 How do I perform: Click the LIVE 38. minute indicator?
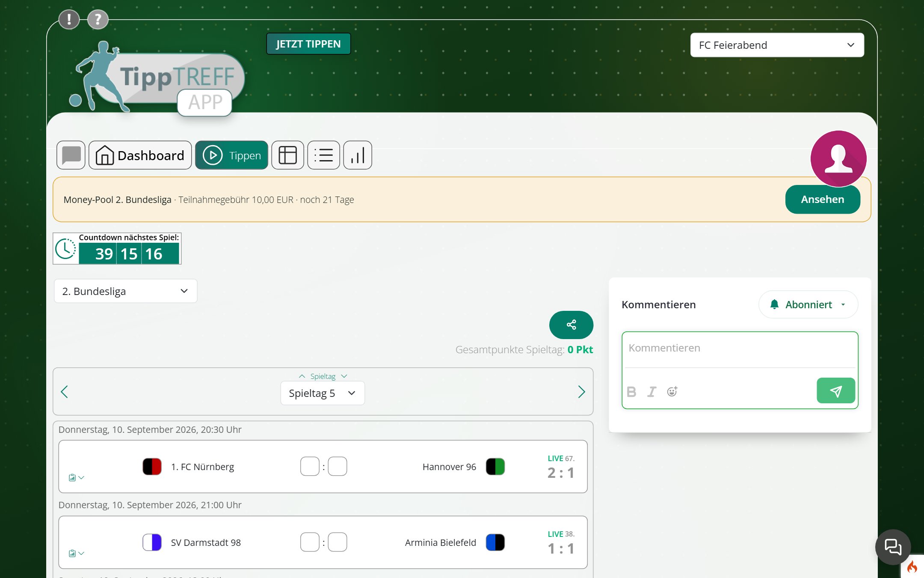561,534
